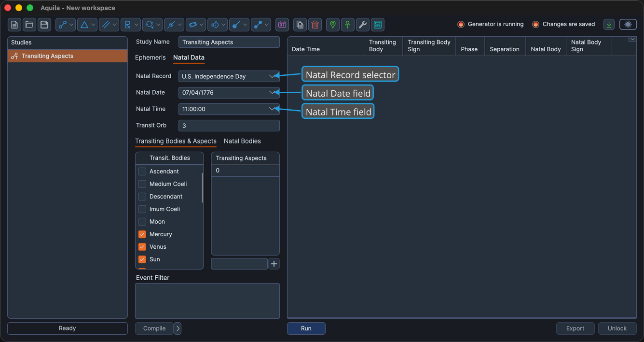Click the green download arrow icon
This screenshot has width=644, height=342.
click(x=609, y=25)
